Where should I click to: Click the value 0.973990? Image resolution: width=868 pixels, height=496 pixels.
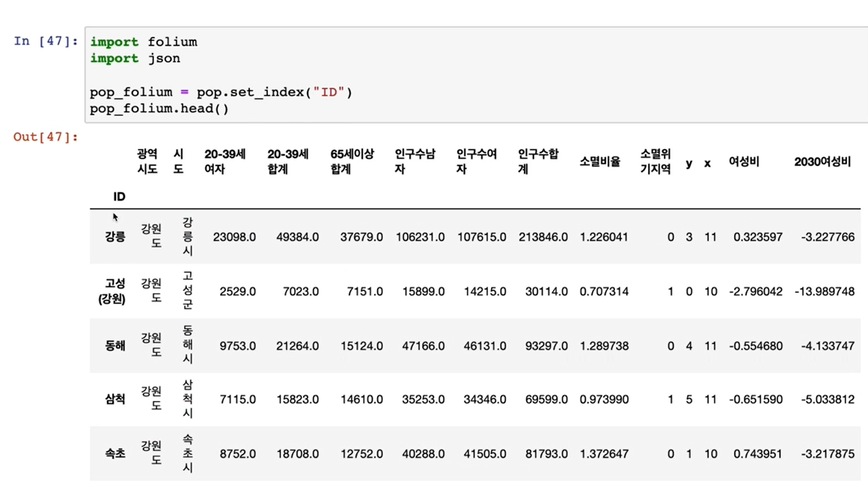click(604, 399)
